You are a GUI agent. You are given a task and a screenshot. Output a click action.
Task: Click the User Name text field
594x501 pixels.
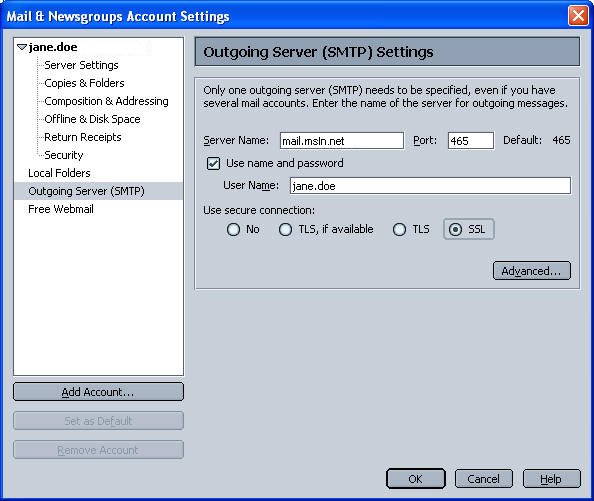pyautogui.click(x=430, y=186)
